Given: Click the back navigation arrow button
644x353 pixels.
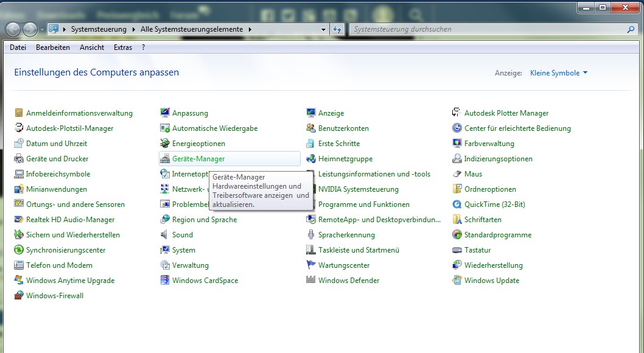Looking at the screenshot, I should pos(13,30).
